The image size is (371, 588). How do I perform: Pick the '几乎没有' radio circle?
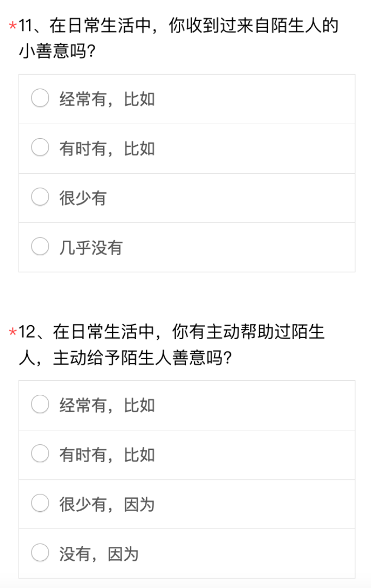pos(40,246)
